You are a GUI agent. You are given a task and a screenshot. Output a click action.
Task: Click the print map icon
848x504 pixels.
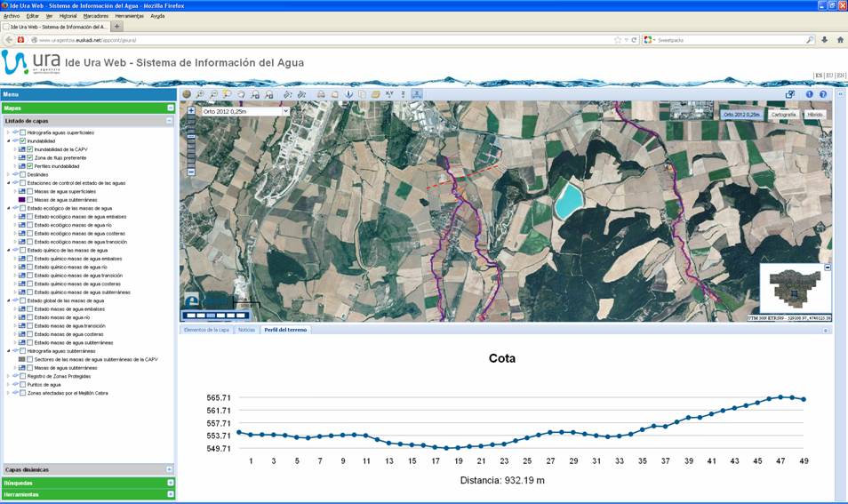click(x=321, y=94)
